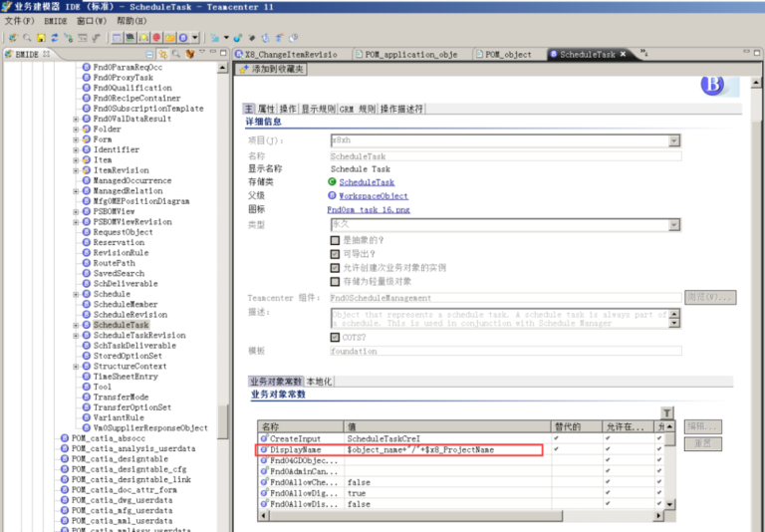Click the 重置 button
This screenshot has height=532, width=765.
coord(703,443)
